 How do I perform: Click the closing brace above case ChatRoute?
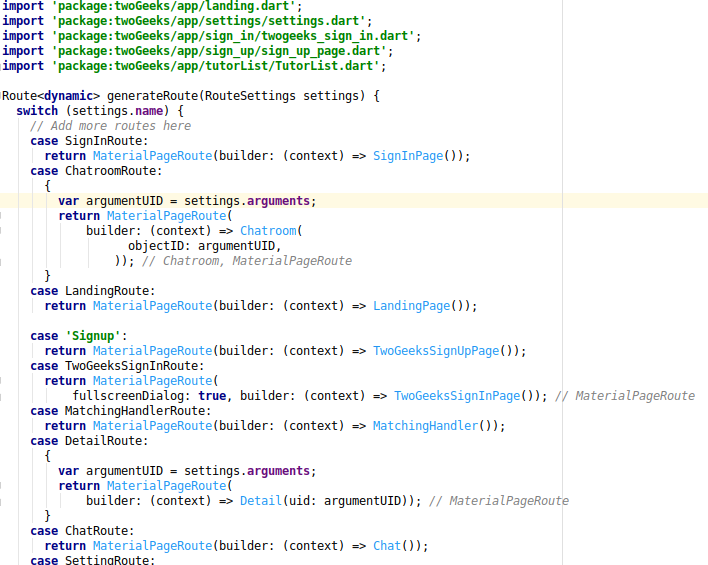click(x=47, y=516)
